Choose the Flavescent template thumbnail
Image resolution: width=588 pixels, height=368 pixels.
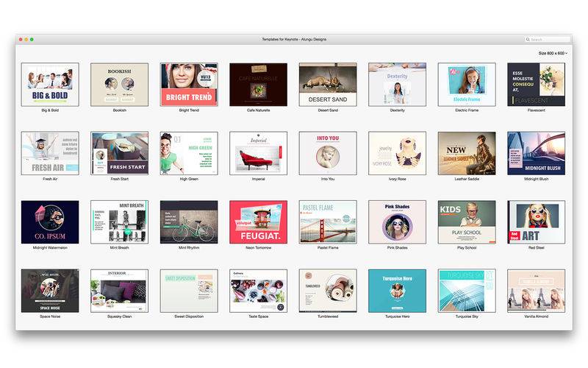pyautogui.click(x=537, y=85)
